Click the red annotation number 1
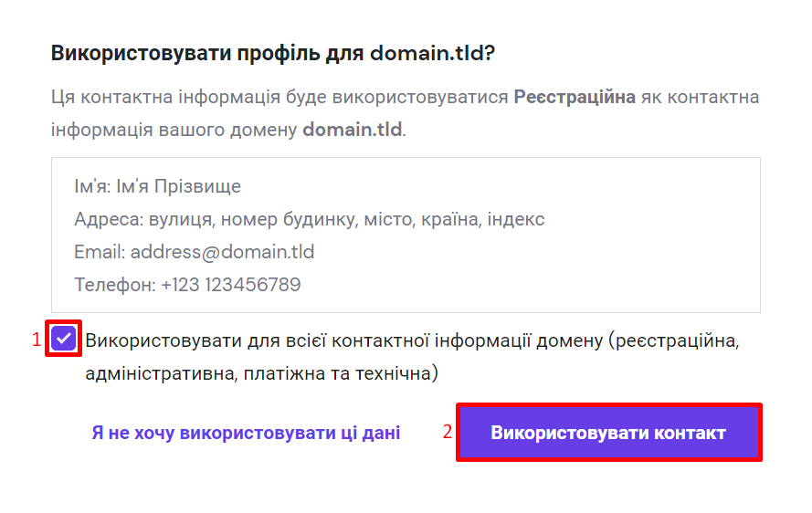 click(x=37, y=340)
